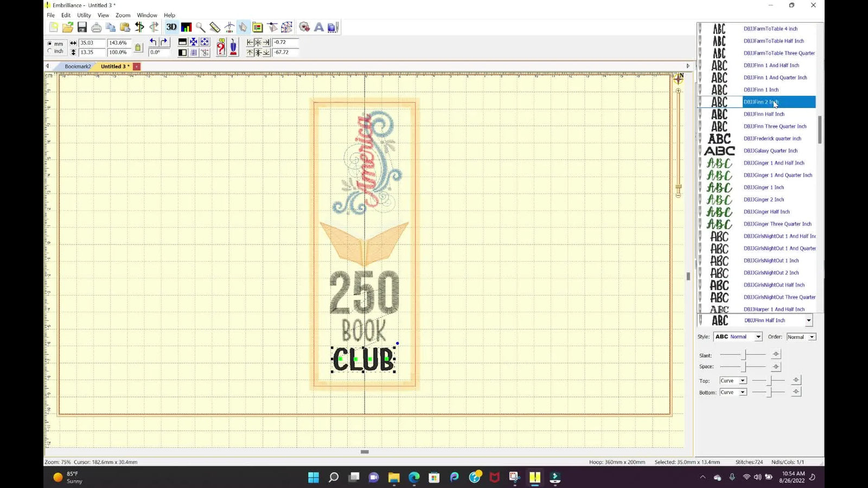868x488 pixels.
Task: Switch to 3D stitch view
Action: pos(172,27)
